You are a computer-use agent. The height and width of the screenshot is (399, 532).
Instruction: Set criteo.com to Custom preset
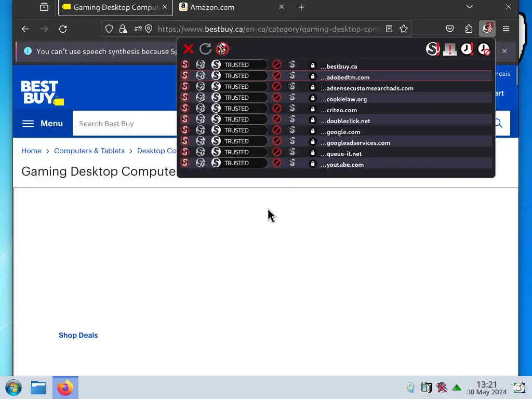[x=292, y=108]
